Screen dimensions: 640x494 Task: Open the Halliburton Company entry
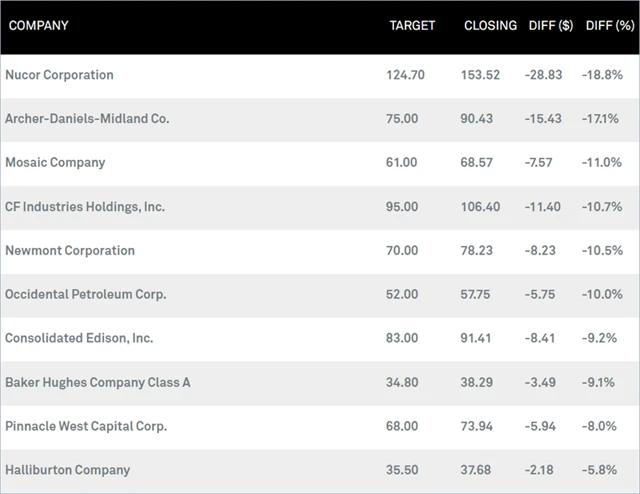coord(67,470)
